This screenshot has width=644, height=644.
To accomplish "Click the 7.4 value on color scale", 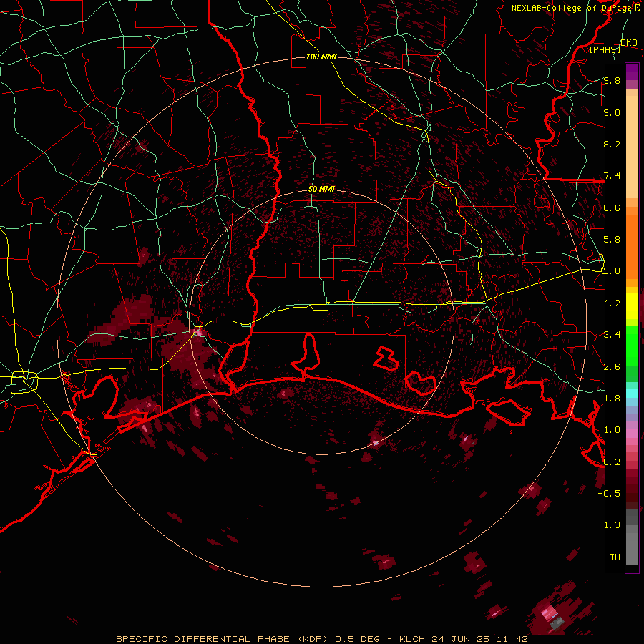I will tap(612, 176).
